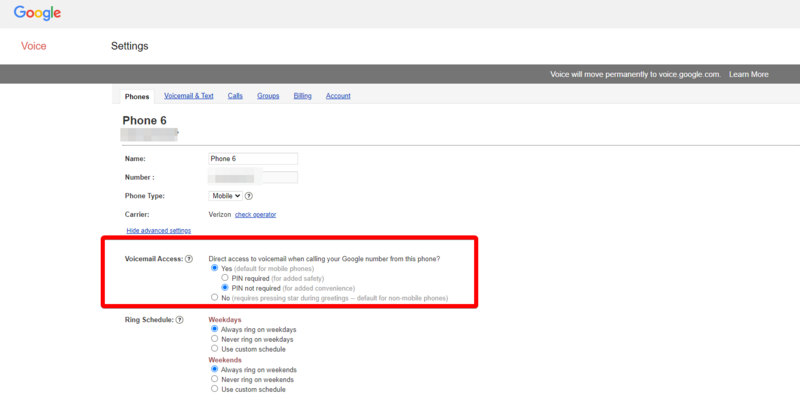The height and width of the screenshot is (398, 800).
Task: Select PIN required option
Action: tap(224, 278)
